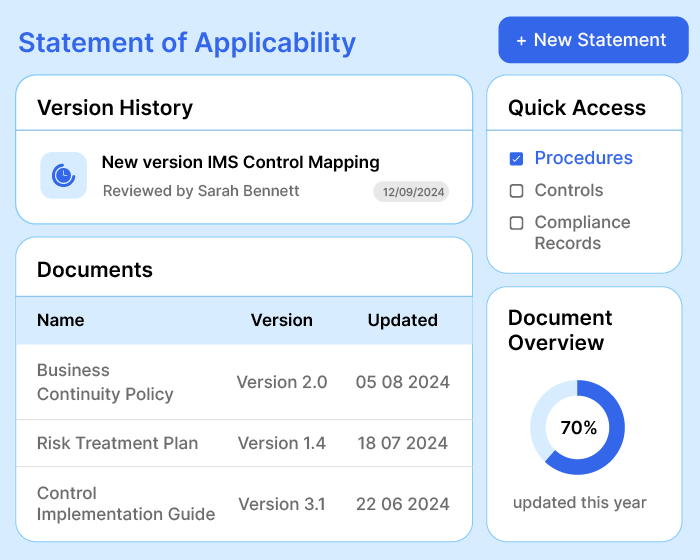Click Version 2.0 of Business Continuity Policy
This screenshot has width=700, height=560.
tap(281, 382)
